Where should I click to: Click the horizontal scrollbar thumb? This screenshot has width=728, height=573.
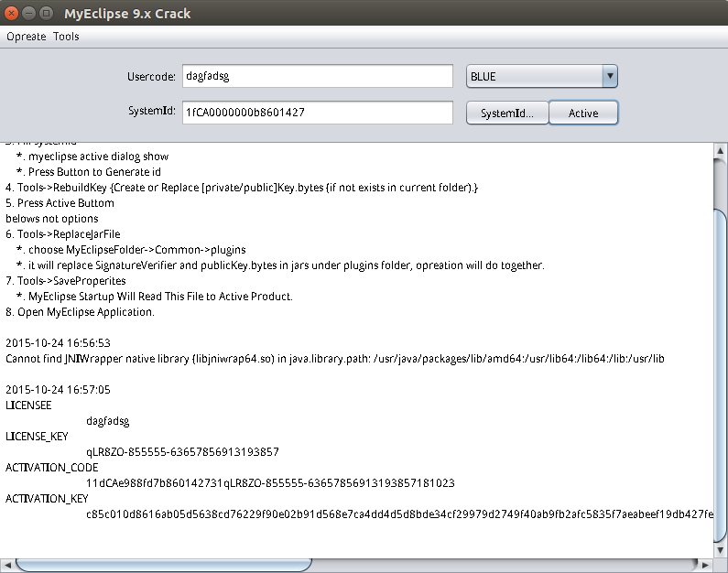[163, 565]
